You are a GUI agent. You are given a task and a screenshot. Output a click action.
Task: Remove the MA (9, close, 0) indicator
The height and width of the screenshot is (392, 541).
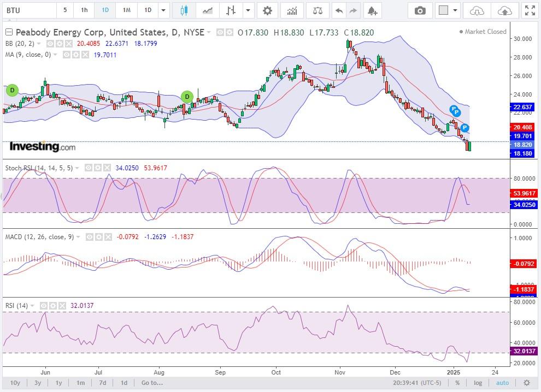(85, 55)
